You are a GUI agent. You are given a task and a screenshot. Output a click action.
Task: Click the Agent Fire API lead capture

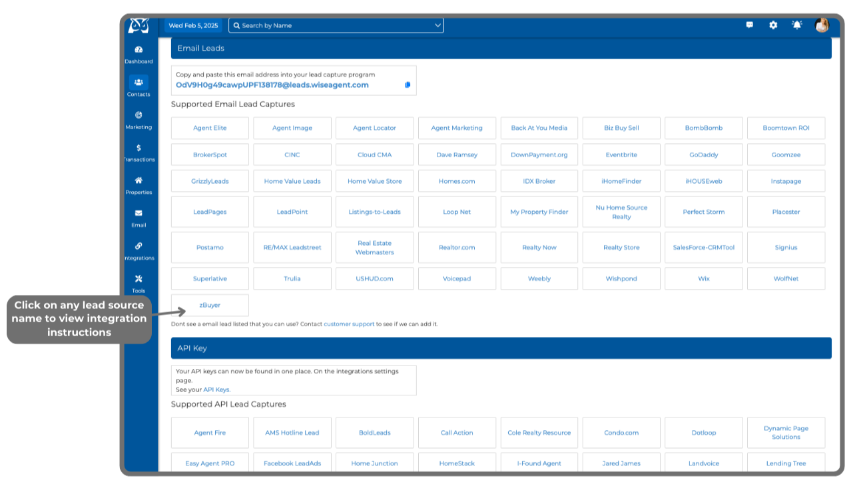[x=210, y=433]
